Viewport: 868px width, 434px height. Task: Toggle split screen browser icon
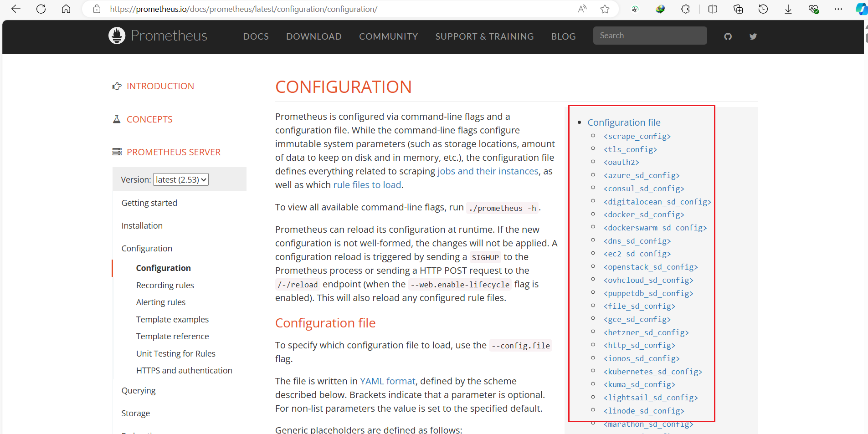pyautogui.click(x=713, y=9)
